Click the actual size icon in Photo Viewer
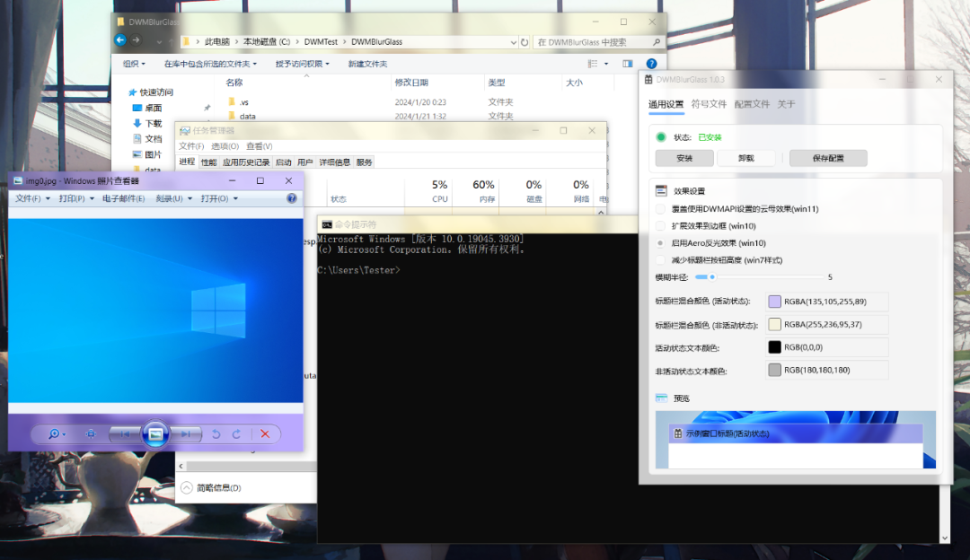This screenshot has height=560, width=970. [x=91, y=434]
